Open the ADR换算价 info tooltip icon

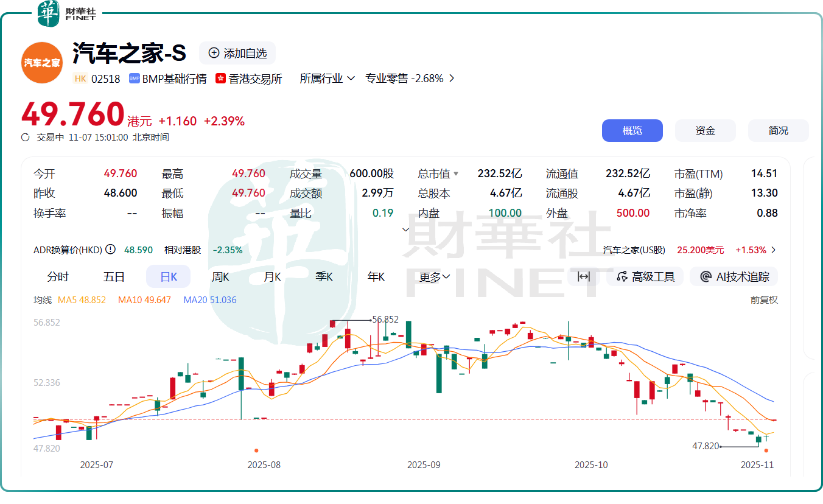[110, 249]
